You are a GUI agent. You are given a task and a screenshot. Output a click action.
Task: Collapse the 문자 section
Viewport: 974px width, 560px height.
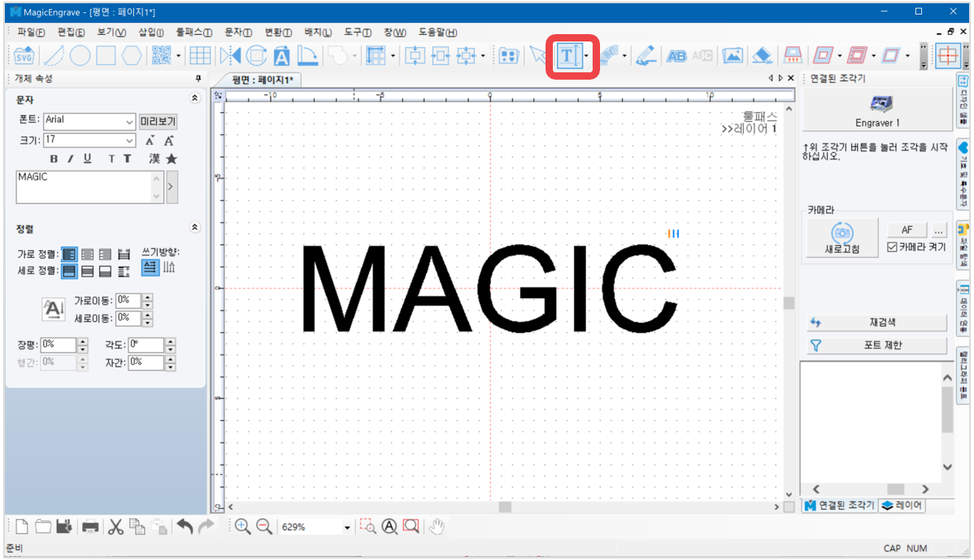(x=194, y=98)
